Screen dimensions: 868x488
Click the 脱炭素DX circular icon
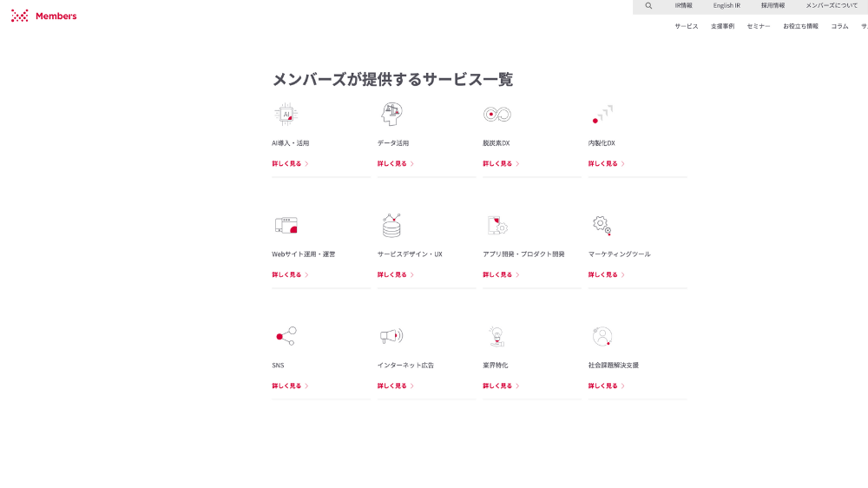pyautogui.click(x=496, y=114)
